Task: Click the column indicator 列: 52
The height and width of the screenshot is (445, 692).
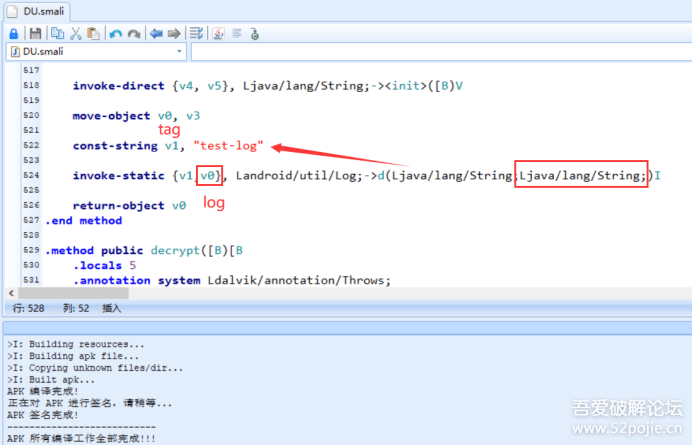Action: click(76, 308)
